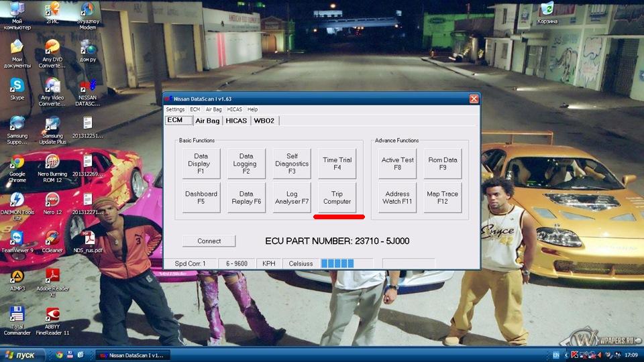Select the Adobe Reader XI desktop icon
This screenshot has height=362, width=644.
(x=52, y=283)
